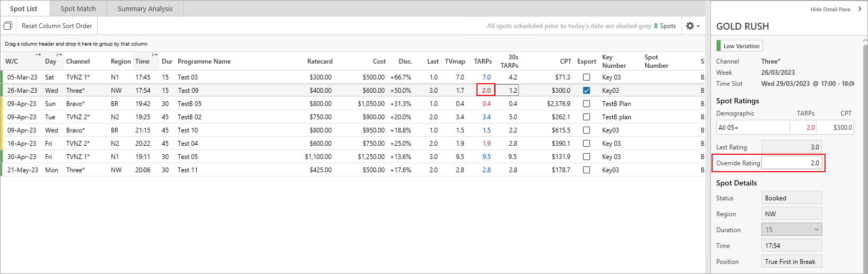Click CPT value $2,376.9
Image resolution: width=868 pixels, height=274 pixels.
(x=559, y=104)
